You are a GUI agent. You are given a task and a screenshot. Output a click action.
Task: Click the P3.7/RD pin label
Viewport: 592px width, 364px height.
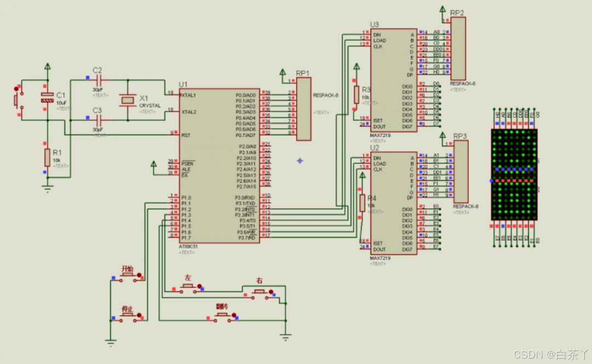[247, 238]
